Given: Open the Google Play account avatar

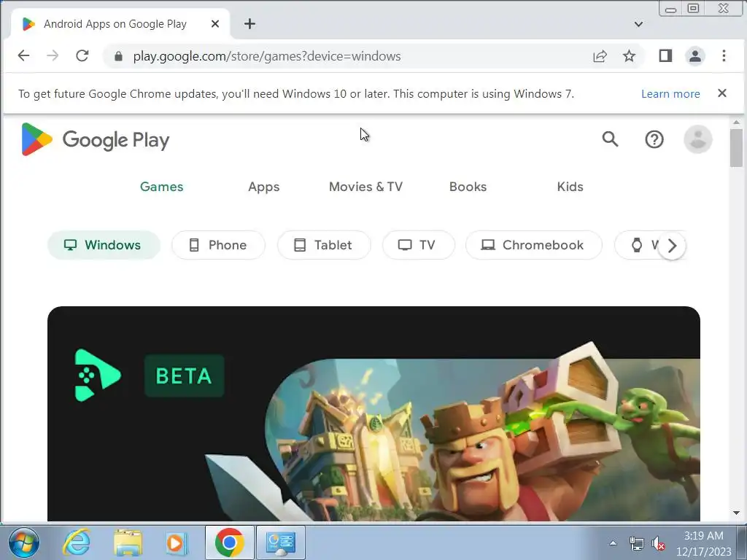Looking at the screenshot, I should [x=698, y=139].
